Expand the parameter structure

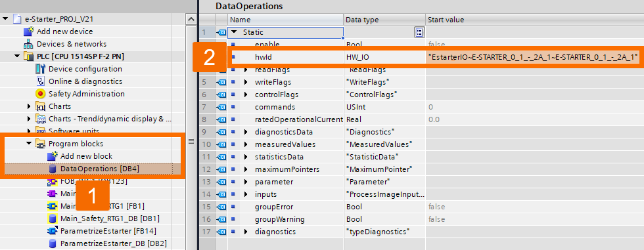pos(246,182)
